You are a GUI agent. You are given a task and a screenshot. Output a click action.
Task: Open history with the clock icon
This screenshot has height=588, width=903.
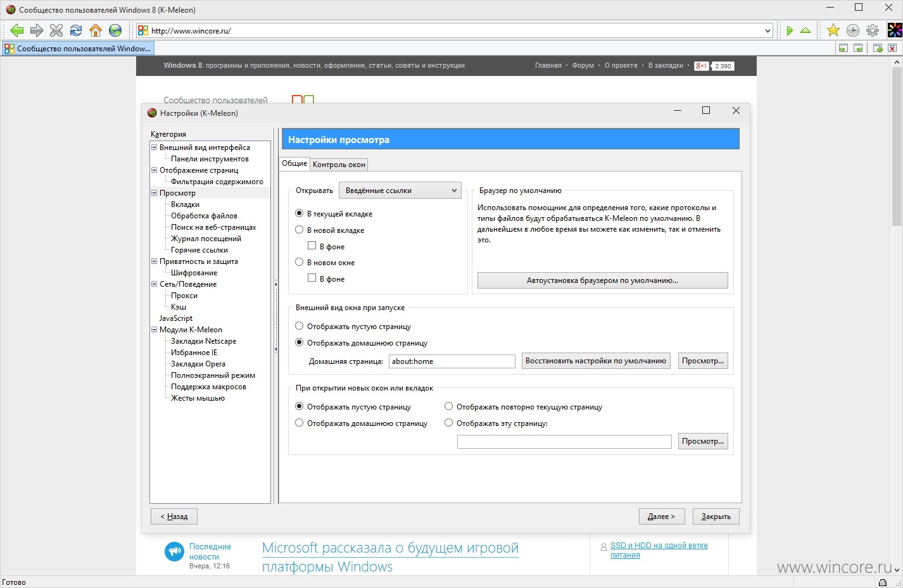(853, 30)
